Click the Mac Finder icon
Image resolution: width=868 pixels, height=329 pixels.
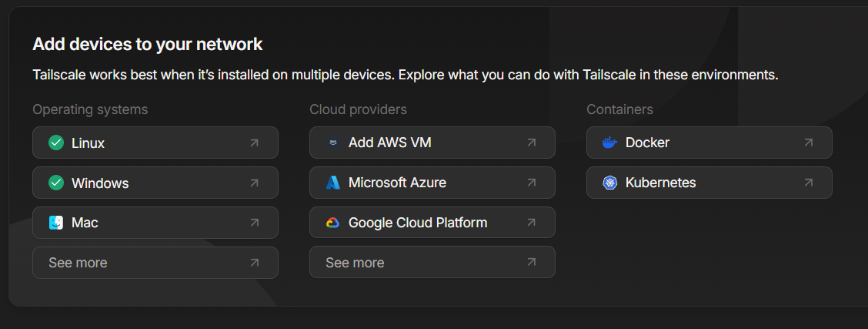[x=55, y=223]
